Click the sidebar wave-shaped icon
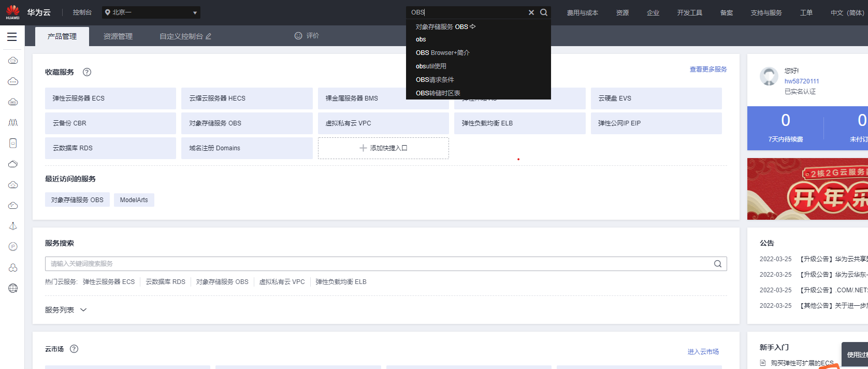The height and width of the screenshot is (369, 868). coord(13,123)
